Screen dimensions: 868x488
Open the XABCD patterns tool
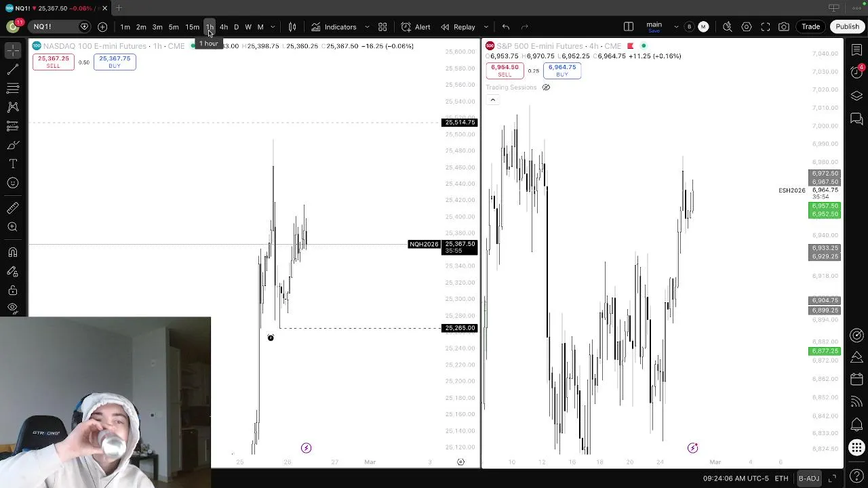(12, 107)
